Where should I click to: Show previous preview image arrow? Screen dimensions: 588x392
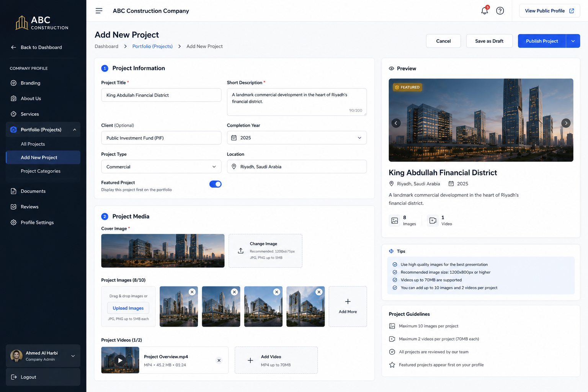(x=396, y=123)
